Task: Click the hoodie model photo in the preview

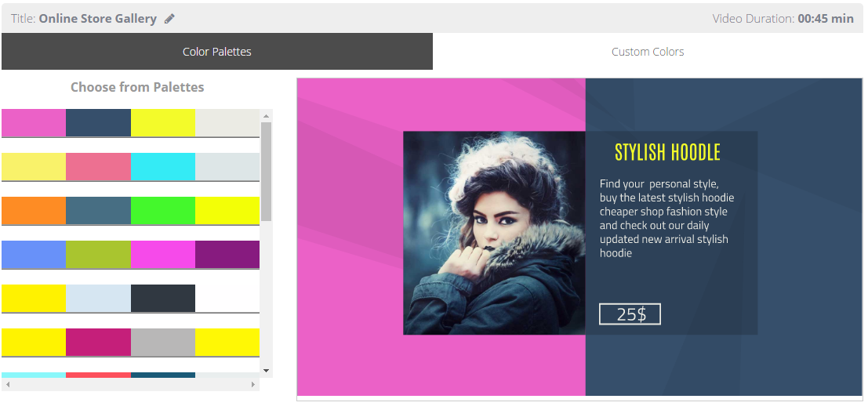Action: (x=494, y=233)
